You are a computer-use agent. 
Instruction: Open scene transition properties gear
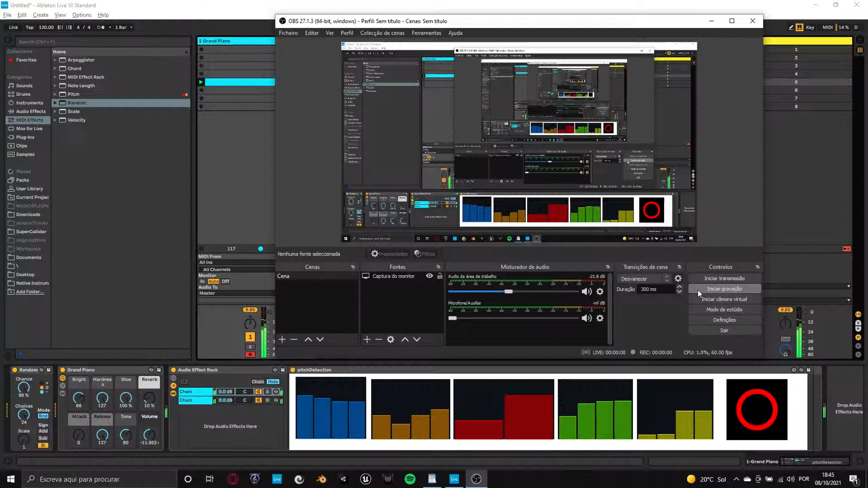678,278
